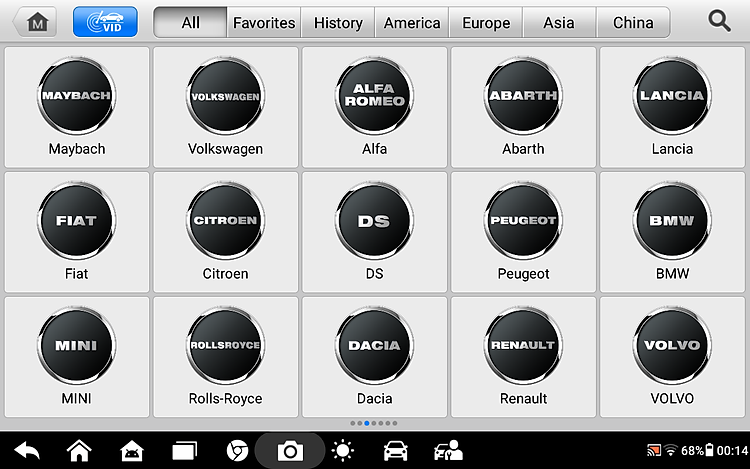Check the 68% battery indicator
The height and width of the screenshot is (469, 750).
click(697, 450)
